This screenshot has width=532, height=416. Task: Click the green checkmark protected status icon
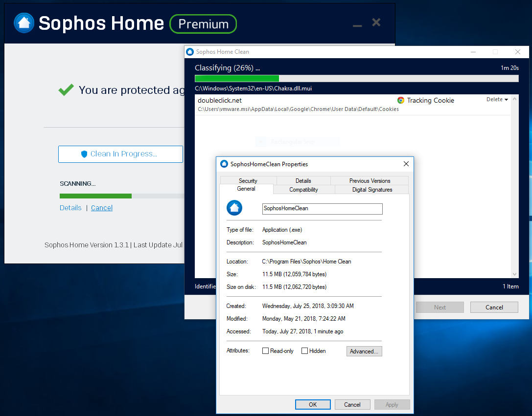(66, 90)
